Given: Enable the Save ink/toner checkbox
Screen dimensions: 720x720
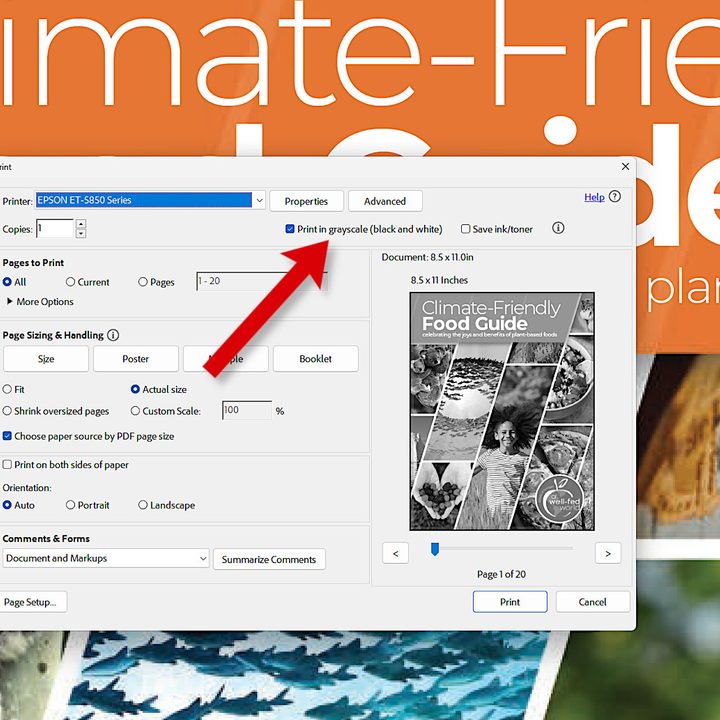Looking at the screenshot, I should (x=465, y=229).
